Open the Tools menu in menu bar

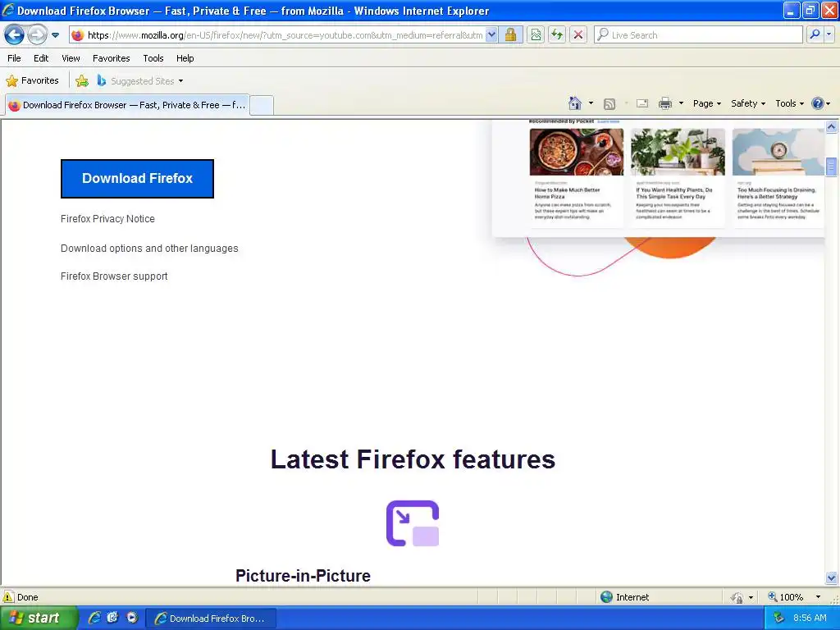(x=153, y=58)
